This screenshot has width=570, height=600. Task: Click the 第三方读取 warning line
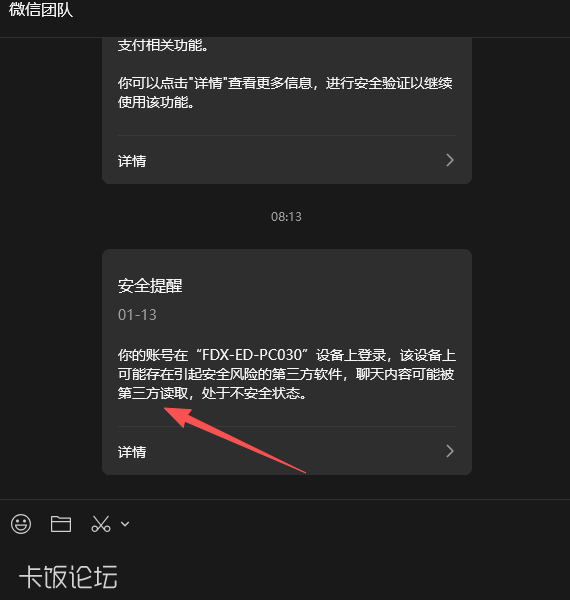pyautogui.click(x=212, y=393)
